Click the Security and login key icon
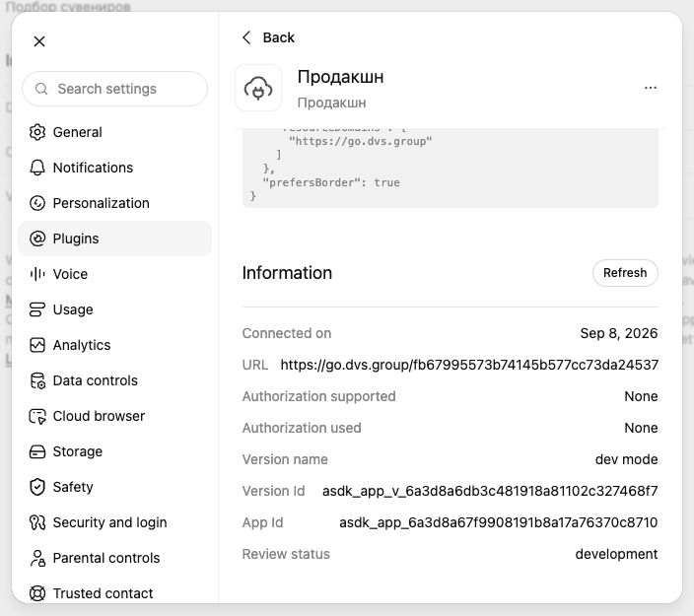Image resolution: width=694 pixels, height=616 pixels. [x=37, y=522]
